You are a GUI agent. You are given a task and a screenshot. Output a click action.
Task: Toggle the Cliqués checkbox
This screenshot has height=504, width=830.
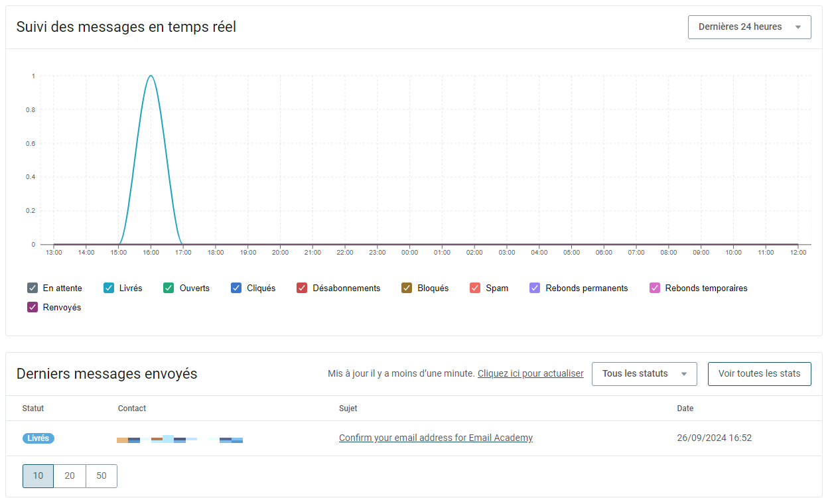(236, 288)
